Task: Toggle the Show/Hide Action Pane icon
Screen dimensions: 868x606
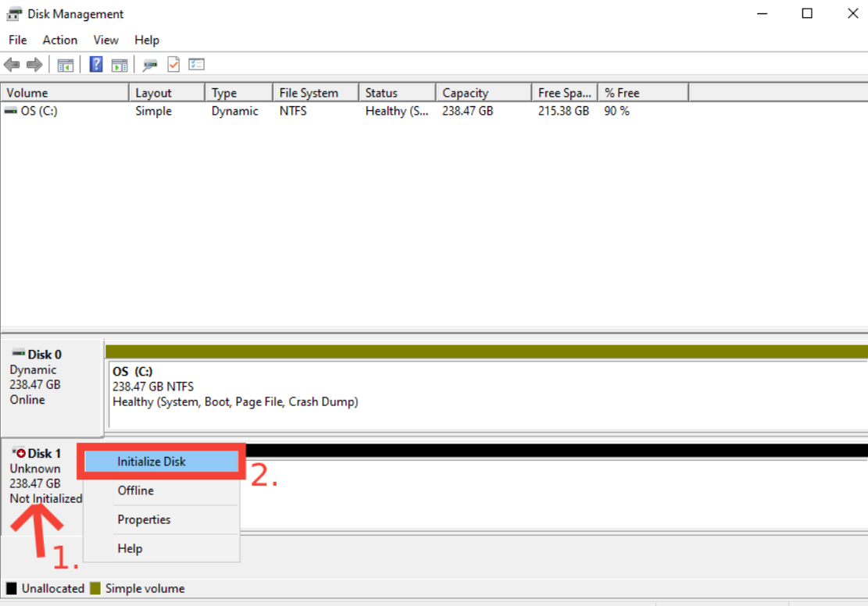Action: coord(119,65)
